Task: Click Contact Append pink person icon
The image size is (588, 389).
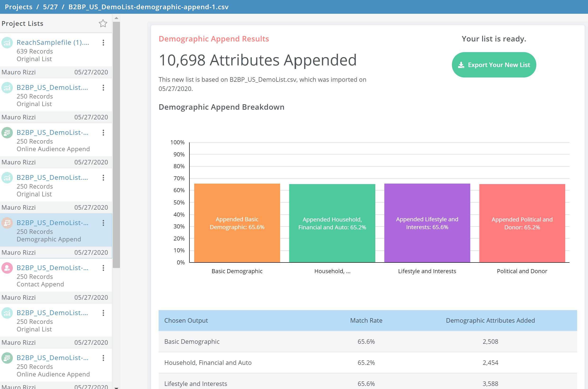Action: point(7,268)
